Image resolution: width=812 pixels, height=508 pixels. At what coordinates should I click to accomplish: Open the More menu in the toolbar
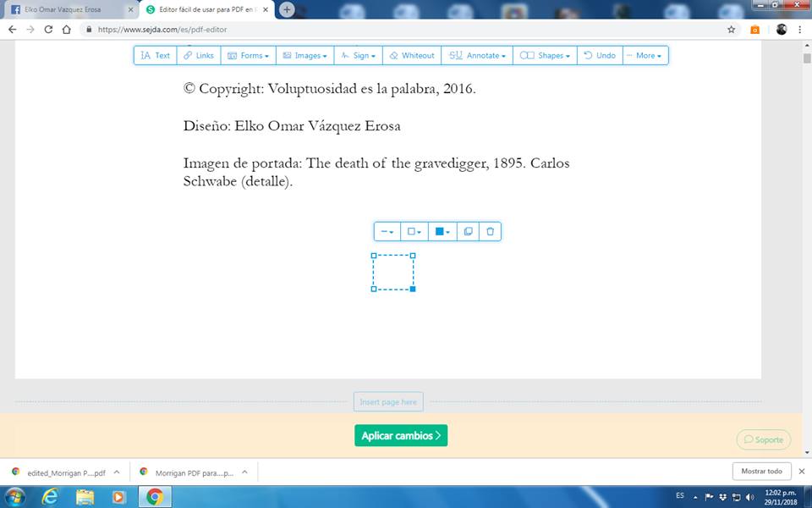pos(645,55)
